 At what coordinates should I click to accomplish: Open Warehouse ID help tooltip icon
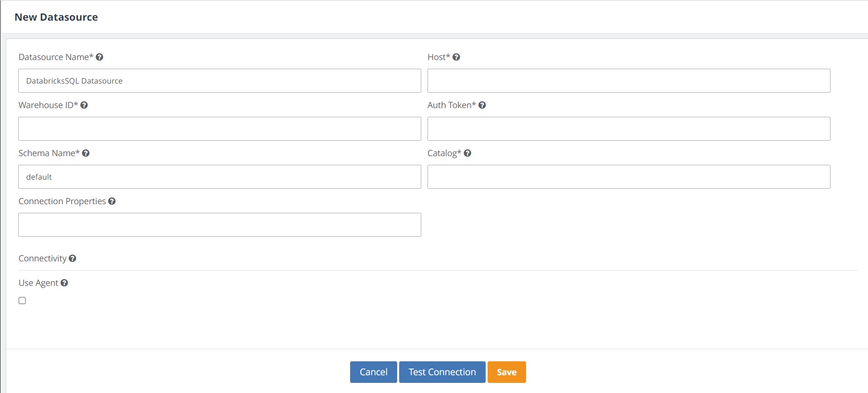84,105
